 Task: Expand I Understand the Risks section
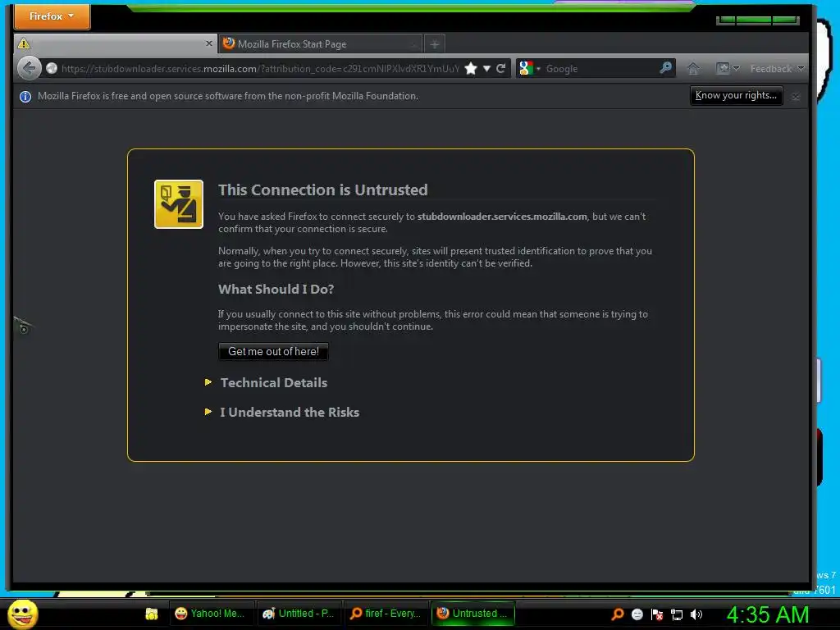tap(290, 412)
